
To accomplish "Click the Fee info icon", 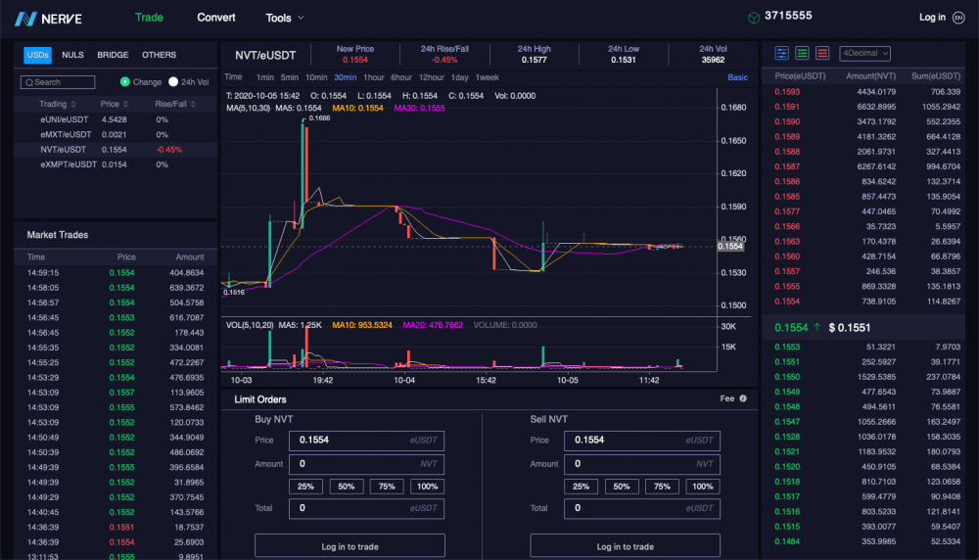I will pyautogui.click(x=743, y=398).
